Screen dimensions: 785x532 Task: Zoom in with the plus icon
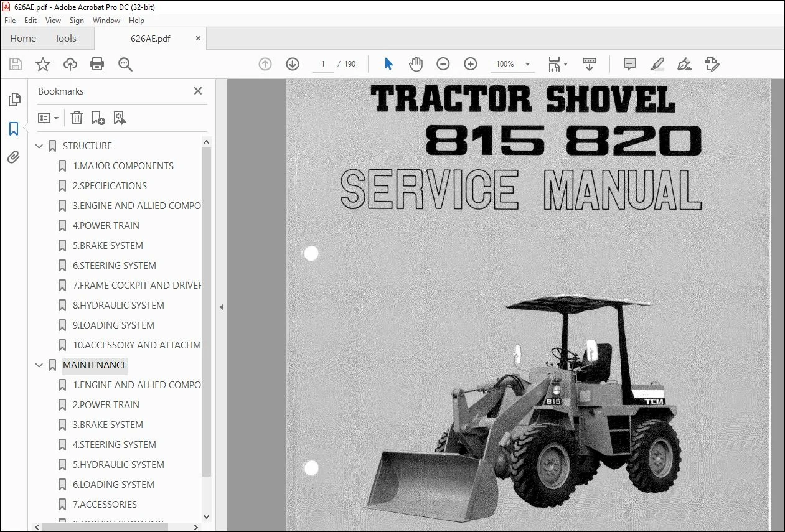point(471,64)
